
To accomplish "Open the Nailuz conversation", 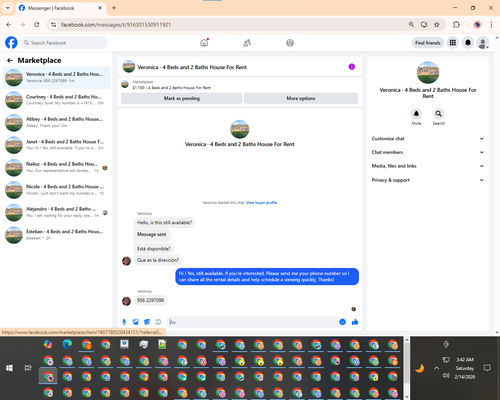I will point(56,167).
